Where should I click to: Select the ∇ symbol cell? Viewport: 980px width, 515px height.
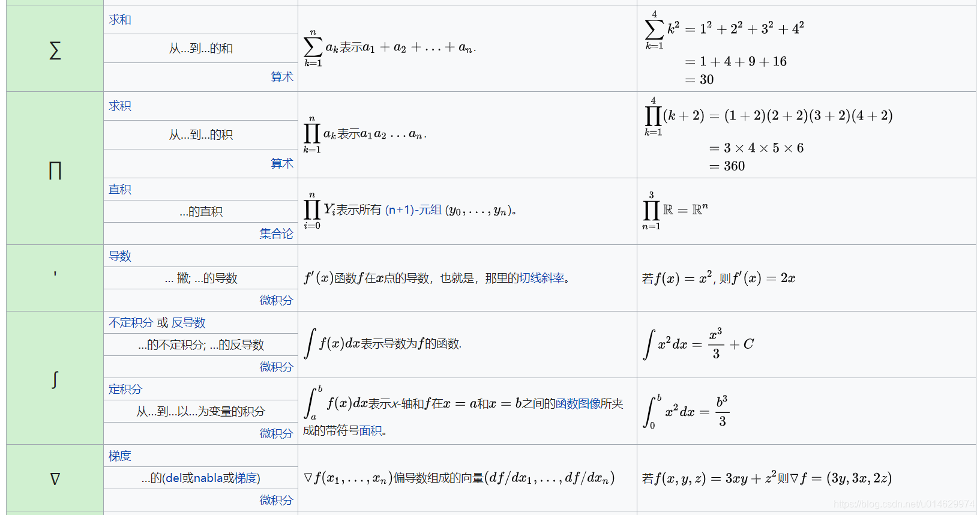point(55,478)
